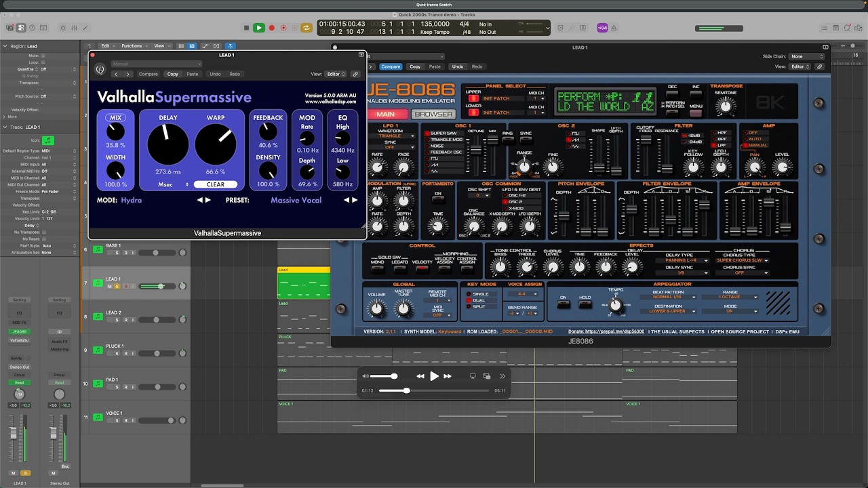Solo the PAD 1 track

point(117,387)
